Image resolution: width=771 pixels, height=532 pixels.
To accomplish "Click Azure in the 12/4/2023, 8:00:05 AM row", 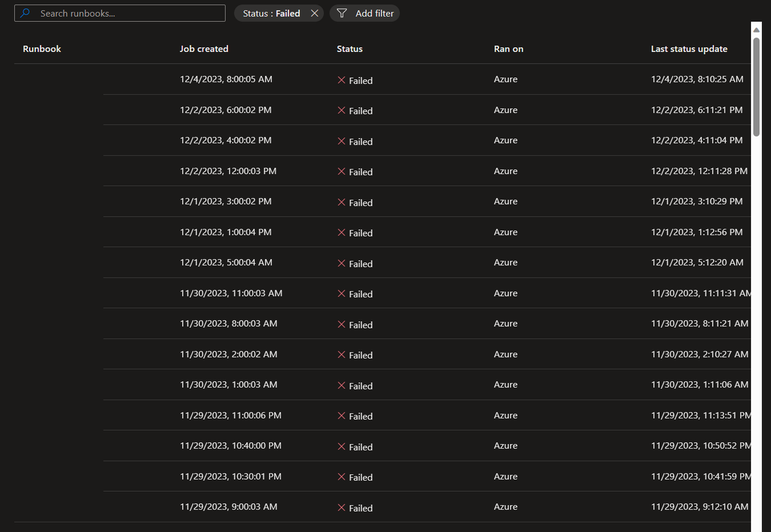I will pos(506,79).
